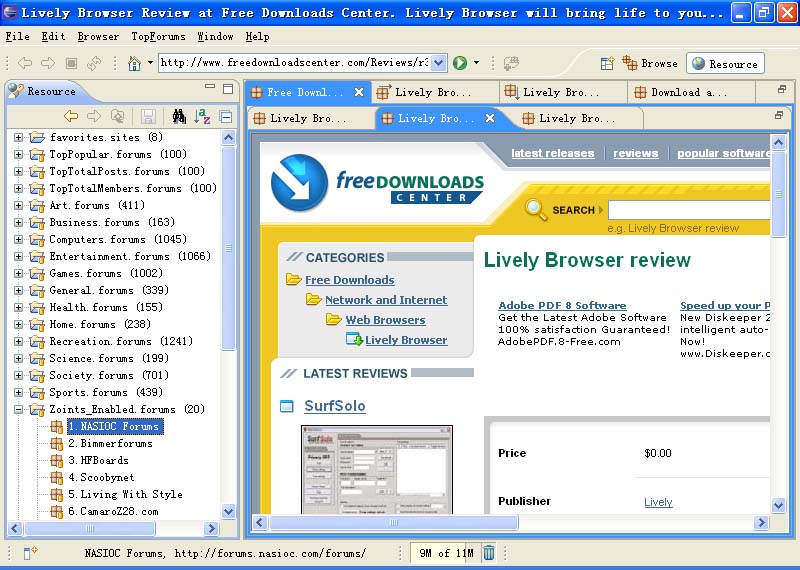Open the Window menu
Screen dimensions: 800x570
(215, 37)
